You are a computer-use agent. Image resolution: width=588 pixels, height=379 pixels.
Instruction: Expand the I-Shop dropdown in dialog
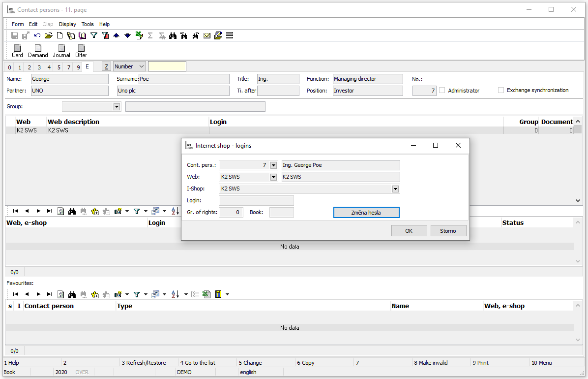tap(395, 189)
